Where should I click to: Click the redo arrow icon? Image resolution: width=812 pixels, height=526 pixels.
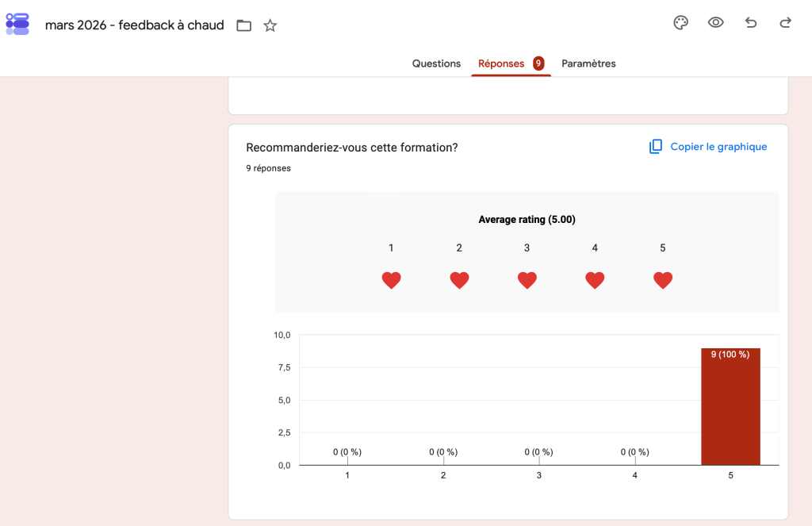pos(786,22)
